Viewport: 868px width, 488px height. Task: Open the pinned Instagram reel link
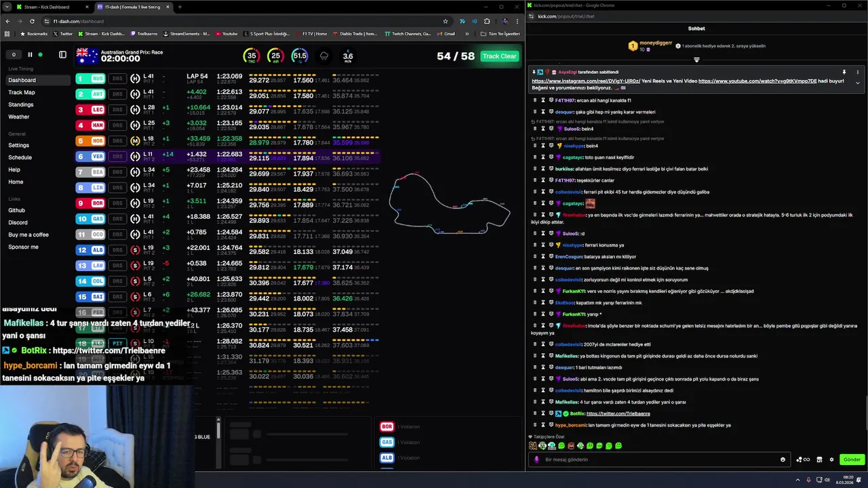coord(586,81)
